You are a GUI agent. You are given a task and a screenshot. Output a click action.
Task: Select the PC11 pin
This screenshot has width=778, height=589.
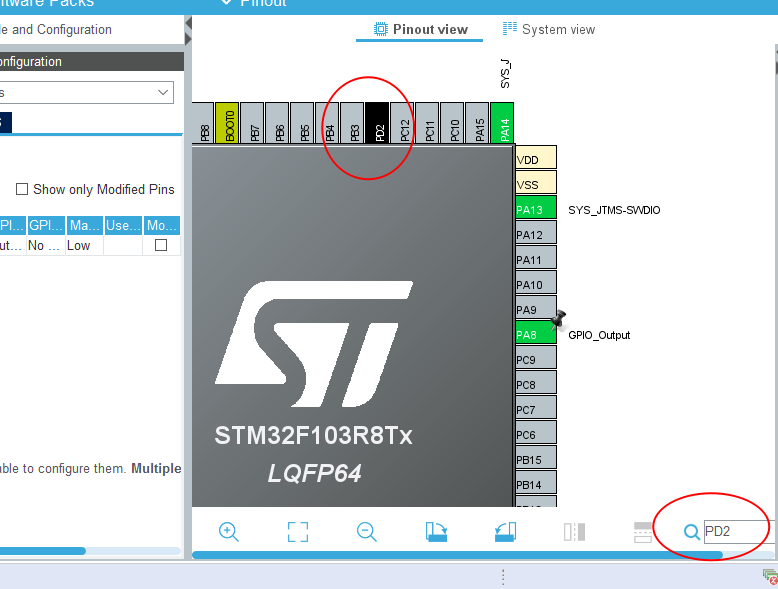(x=428, y=123)
